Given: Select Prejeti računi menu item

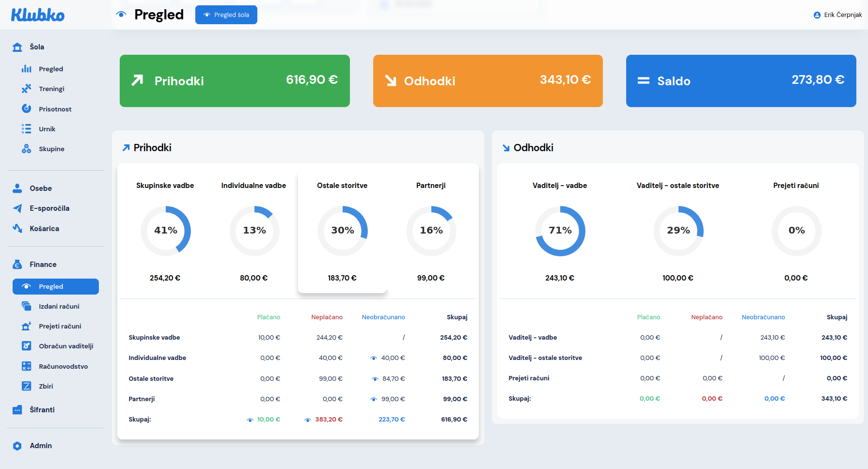Looking at the screenshot, I should pyautogui.click(x=60, y=326).
